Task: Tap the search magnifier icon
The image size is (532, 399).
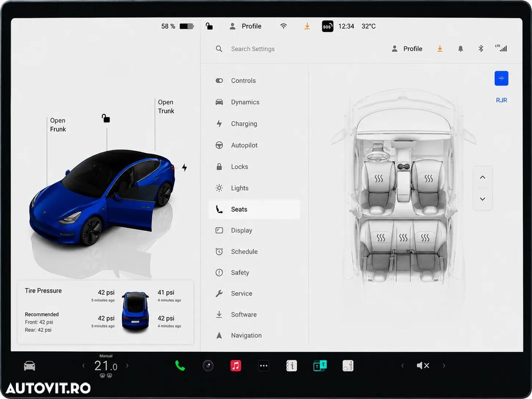Action: (219, 49)
